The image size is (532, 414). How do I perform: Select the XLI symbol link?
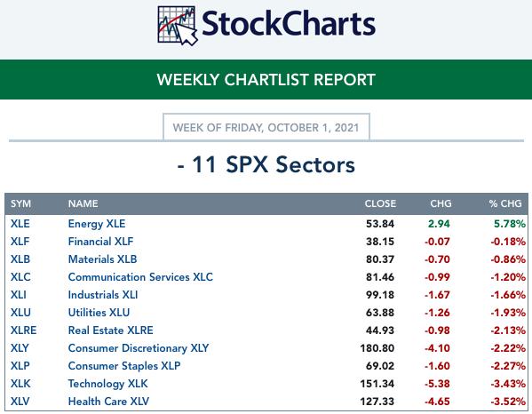tap(19, 295)
